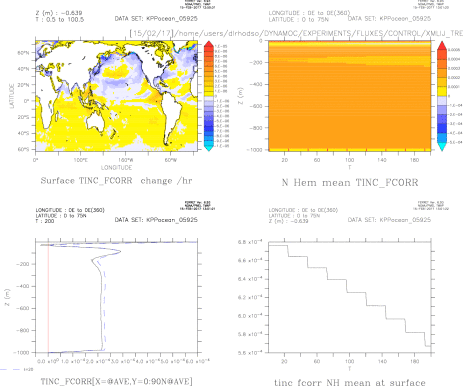Click the '-400' depth tick on the vertical profile plot
The width and height of the screenshot is (463, 386).
pyautogui.click(x=22, y=286)
